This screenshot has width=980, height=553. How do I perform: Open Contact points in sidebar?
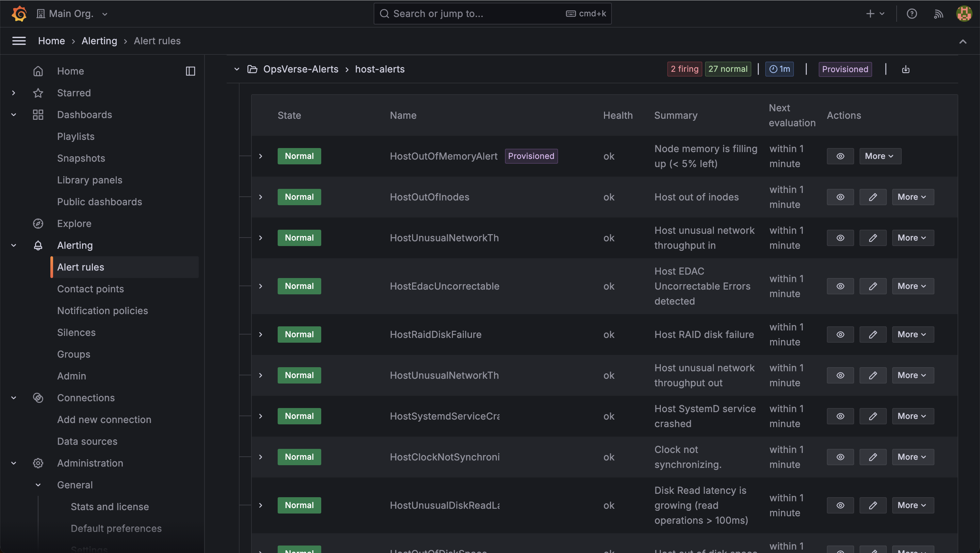91,289
